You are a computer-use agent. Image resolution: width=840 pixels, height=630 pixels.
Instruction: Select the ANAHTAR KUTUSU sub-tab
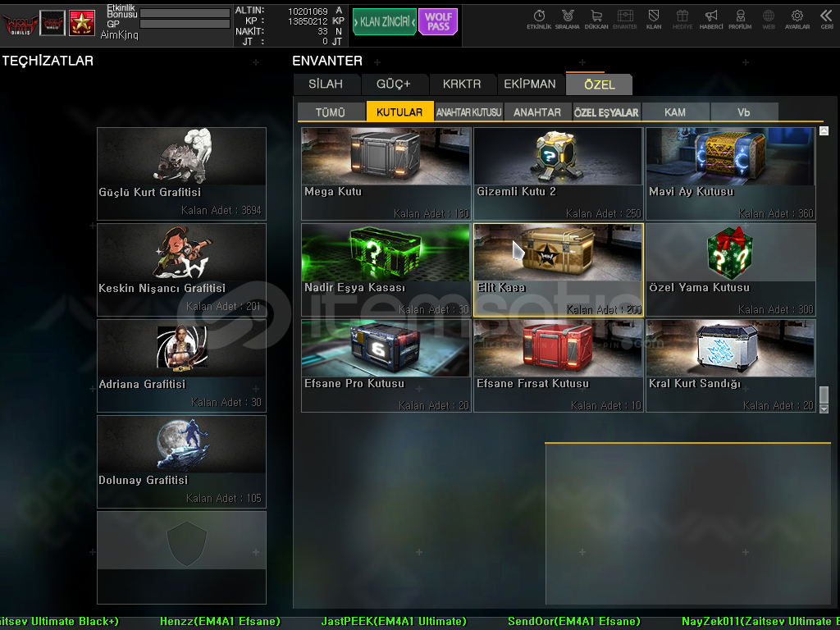point(468,112)
